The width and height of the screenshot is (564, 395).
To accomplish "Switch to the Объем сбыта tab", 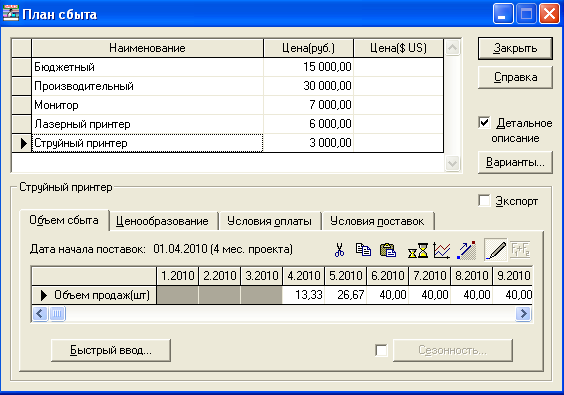I will click(x=64, y=220).
